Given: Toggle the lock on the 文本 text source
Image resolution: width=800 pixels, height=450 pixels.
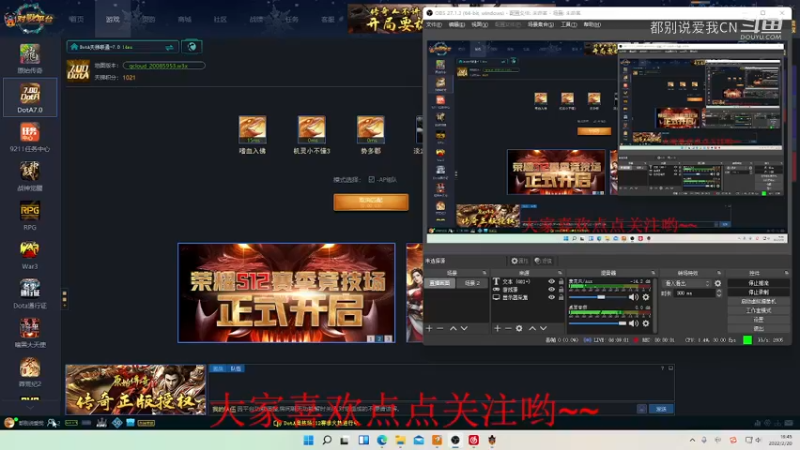Looking at the screenshot, I should [561, 282].
